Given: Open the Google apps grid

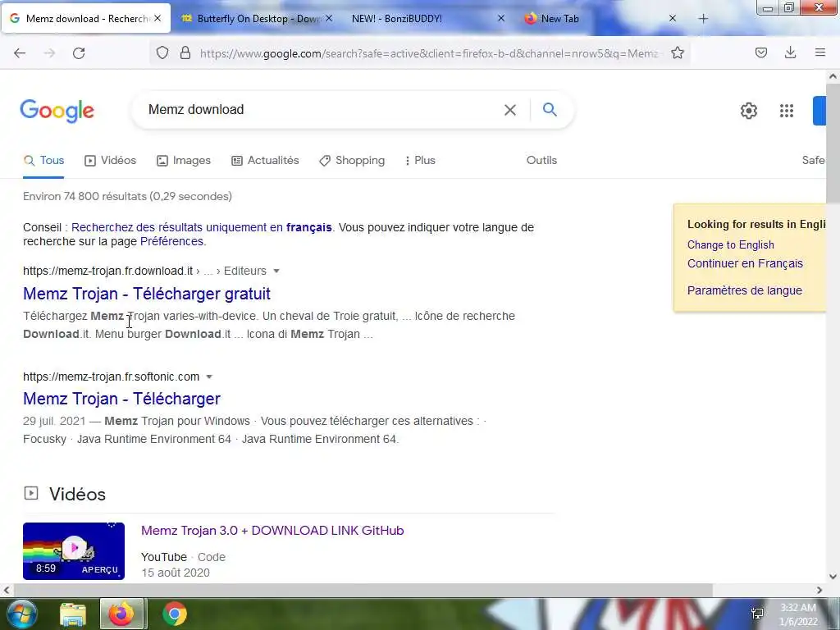Looking at the screenshot, I should (x=787, y=111).
